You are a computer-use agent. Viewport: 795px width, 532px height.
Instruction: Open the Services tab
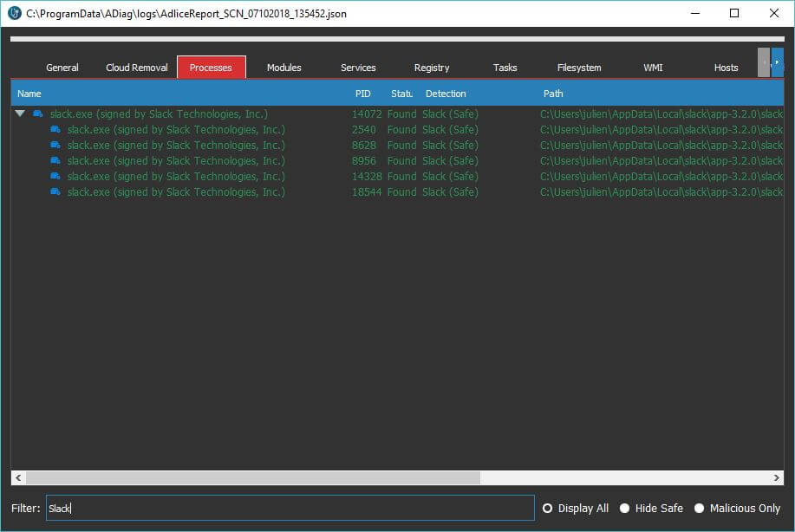(x=358, y=68)
